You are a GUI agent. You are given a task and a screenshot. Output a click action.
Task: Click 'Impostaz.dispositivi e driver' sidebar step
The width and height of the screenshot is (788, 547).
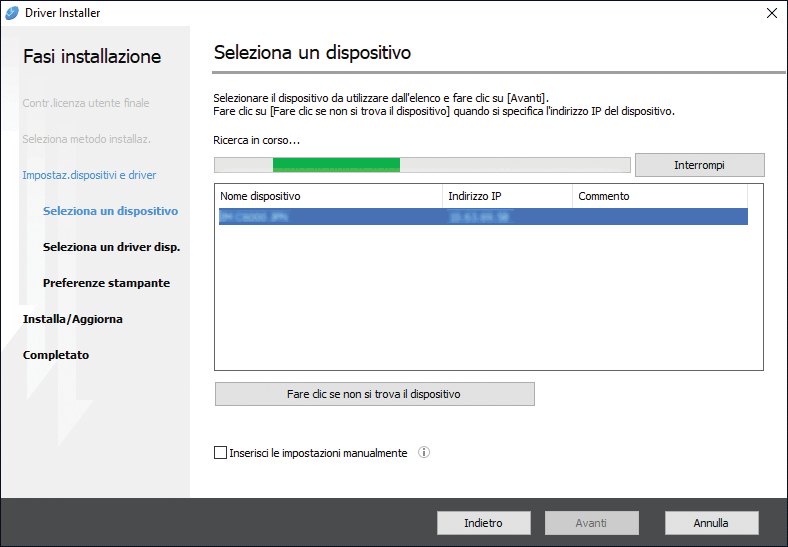pyautogui.click(x=89, y=175)
